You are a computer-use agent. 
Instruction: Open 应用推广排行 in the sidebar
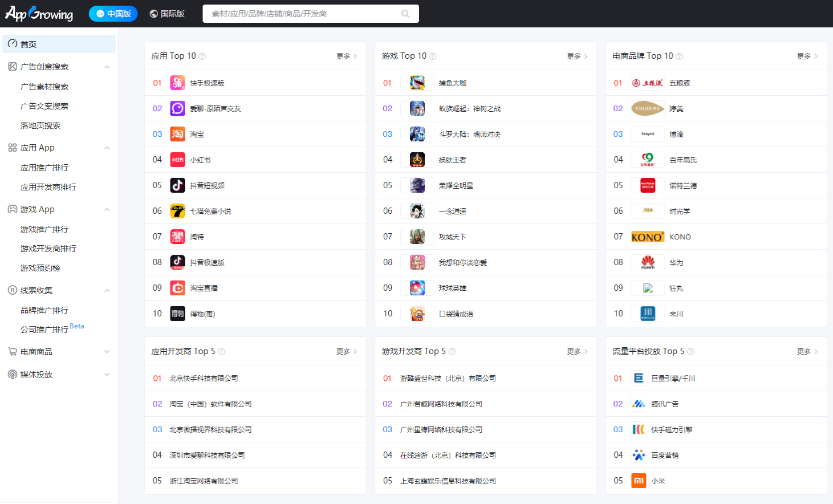[x=44, y=168]
